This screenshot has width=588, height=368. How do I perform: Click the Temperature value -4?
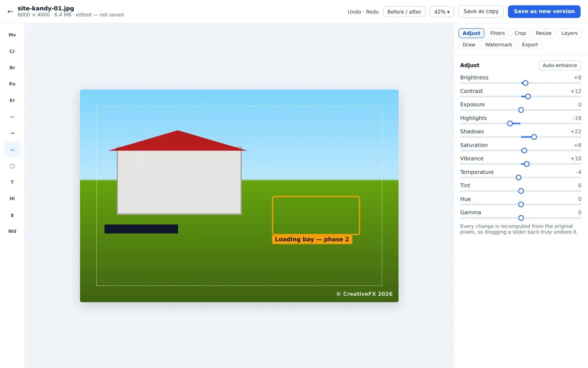coord(578,172)
